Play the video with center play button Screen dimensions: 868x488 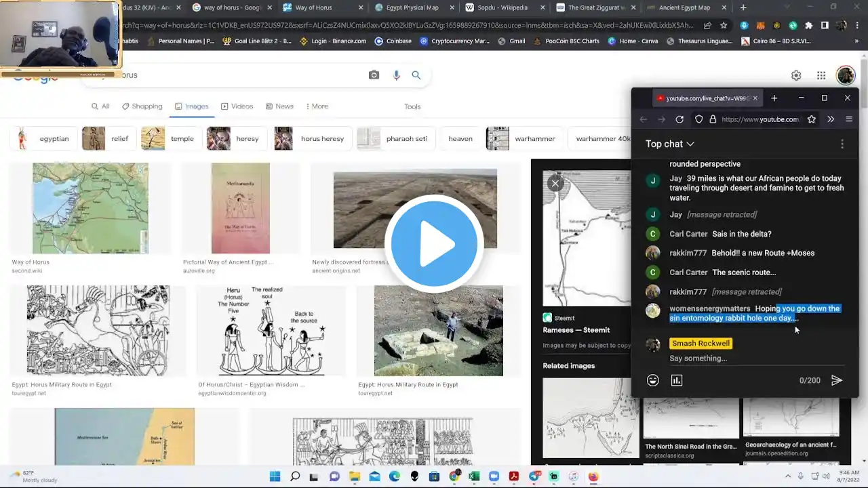434,244
